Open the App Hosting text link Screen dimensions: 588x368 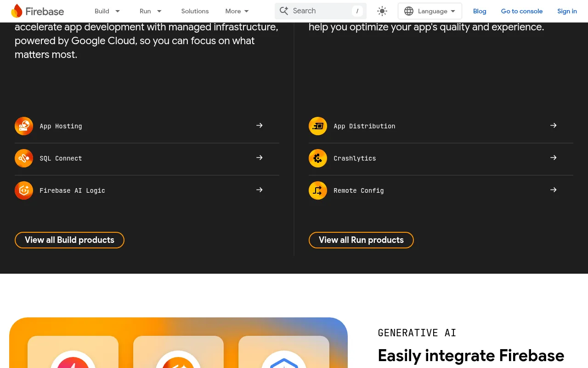point(61,126)
